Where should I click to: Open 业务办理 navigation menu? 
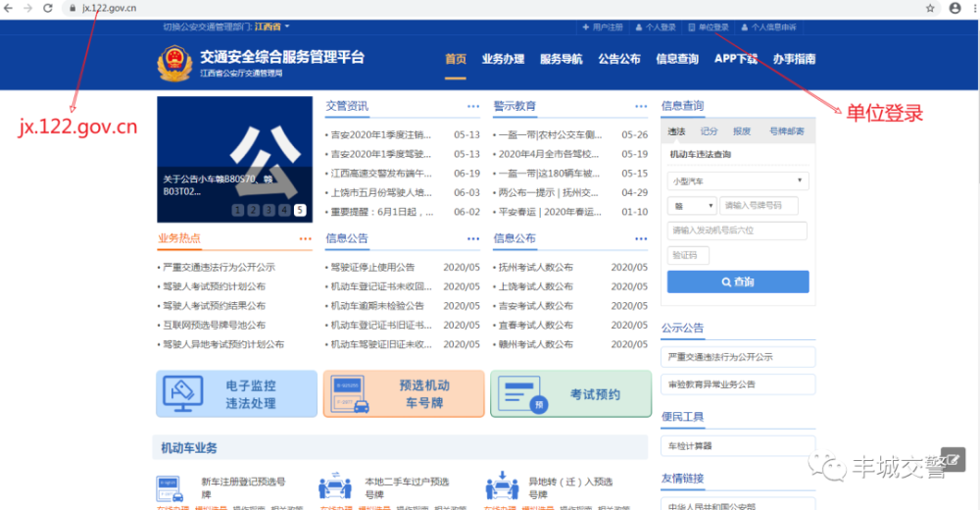pyautogui.click(x=503, y=59)
